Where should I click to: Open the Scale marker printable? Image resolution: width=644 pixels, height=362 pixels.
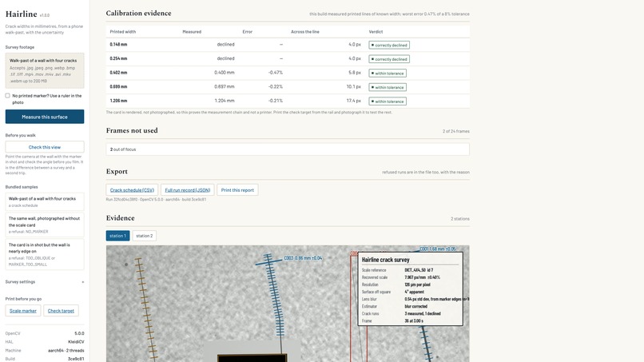(23, 311)
